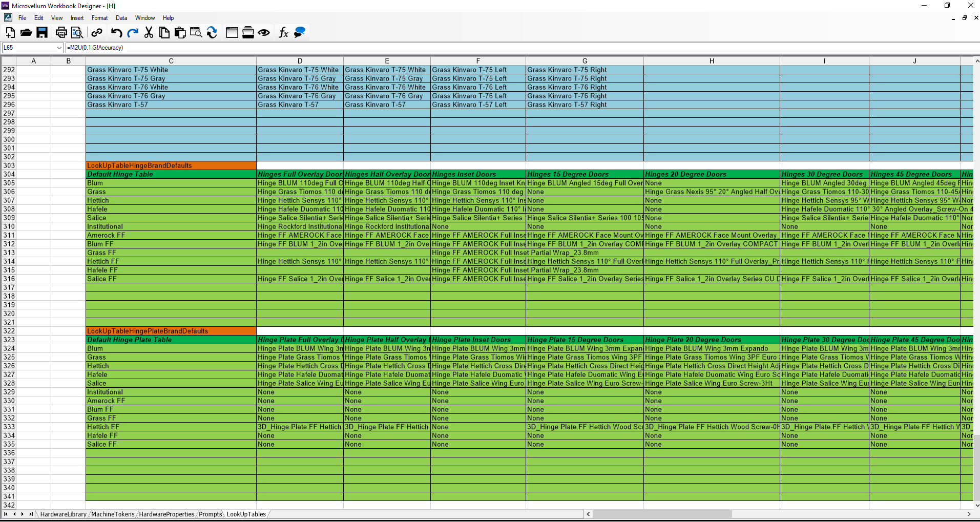
Task: Switch to the HardwareLibrary sheet tab
Action: (x=63, y=514)
